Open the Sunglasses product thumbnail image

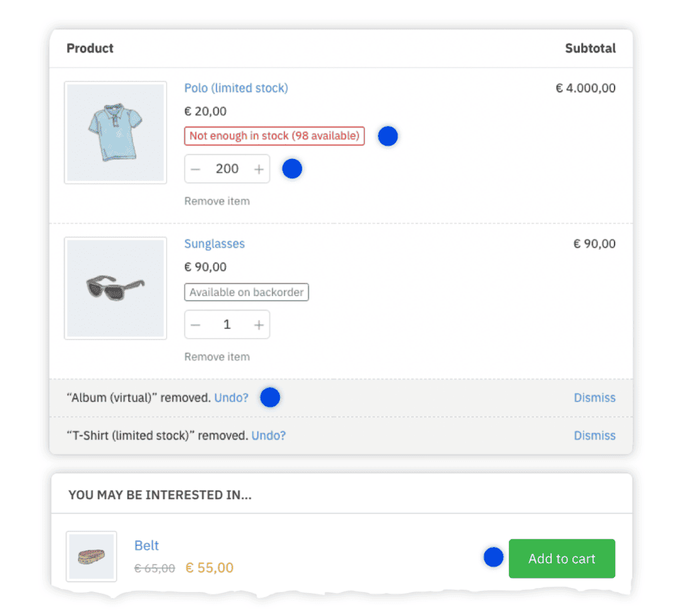[x=115, y=287]
